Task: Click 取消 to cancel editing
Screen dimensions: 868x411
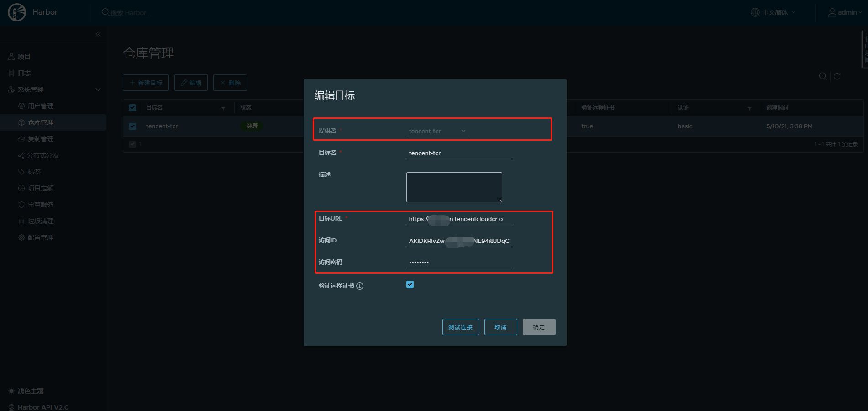Action: coord(500,327)
